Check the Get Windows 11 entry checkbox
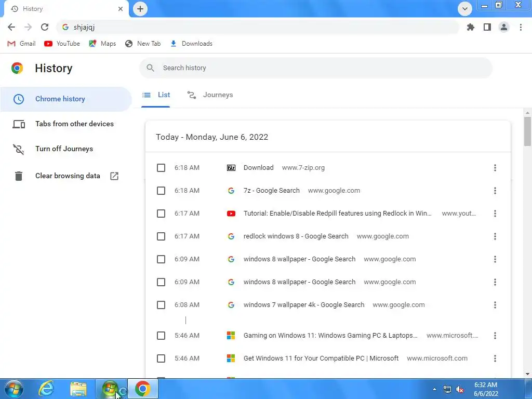Image resolution: width=532 pixels, height=399 pixels. coord(161,358)
